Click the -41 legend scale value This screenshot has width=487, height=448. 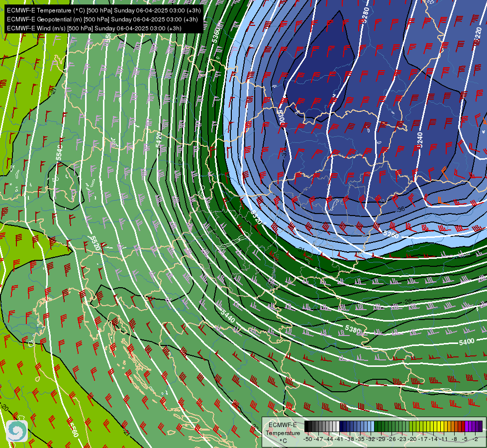[339, 439]
